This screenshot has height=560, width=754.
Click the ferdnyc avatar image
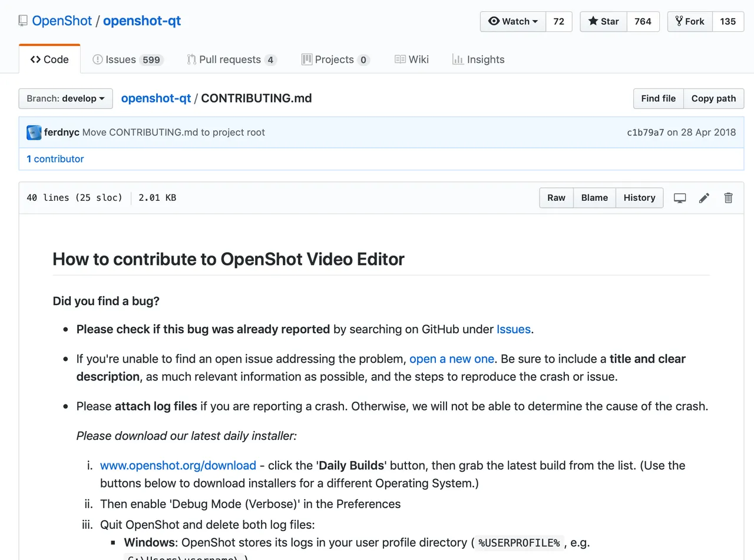pos(34,132)
